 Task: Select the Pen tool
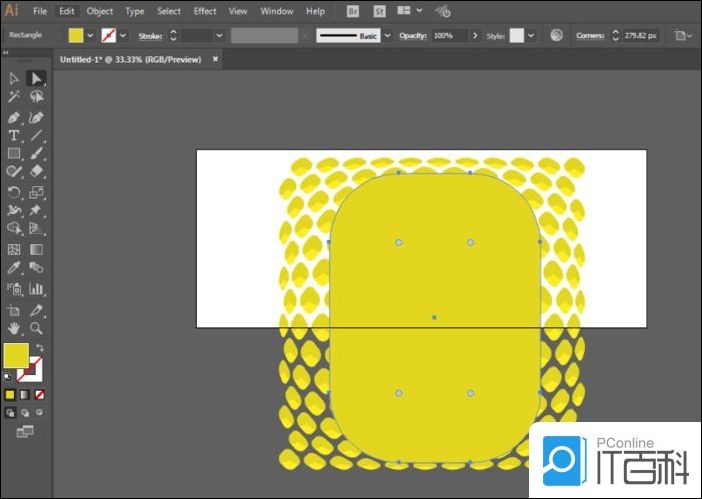tap(14, 117)
